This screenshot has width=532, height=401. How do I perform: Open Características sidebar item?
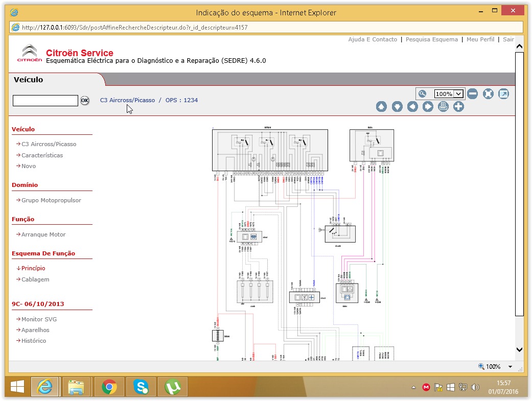click(x=42, y=155)
